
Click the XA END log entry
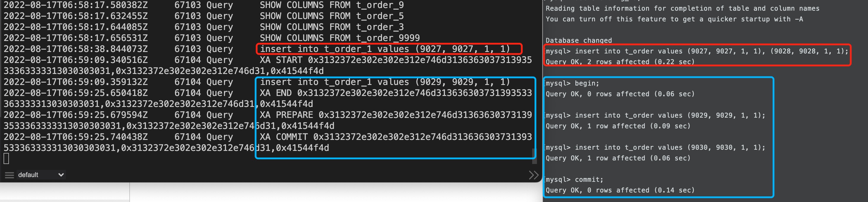268,98
